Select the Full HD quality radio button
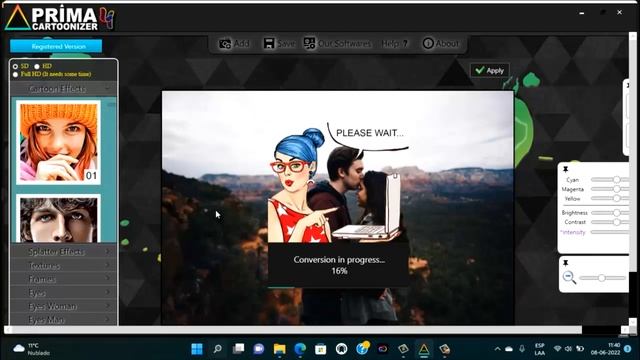The image size is (640, 360). tap(16, 74)
